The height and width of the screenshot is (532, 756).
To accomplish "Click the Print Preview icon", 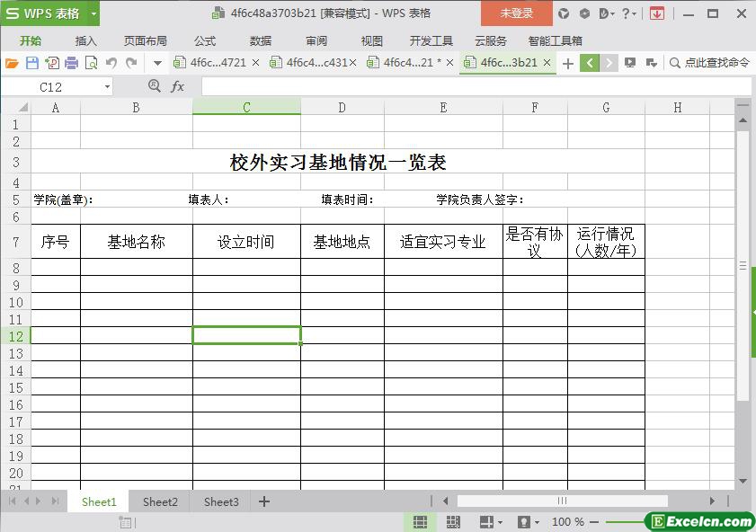I will (91, 63).
